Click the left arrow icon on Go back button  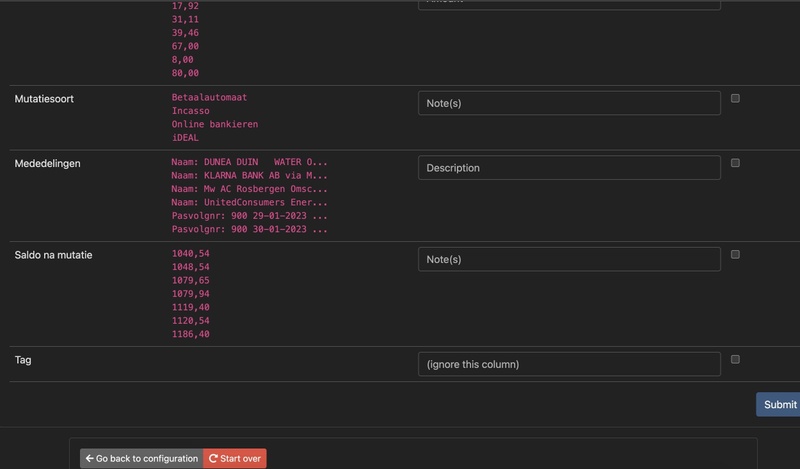[89, 458]
